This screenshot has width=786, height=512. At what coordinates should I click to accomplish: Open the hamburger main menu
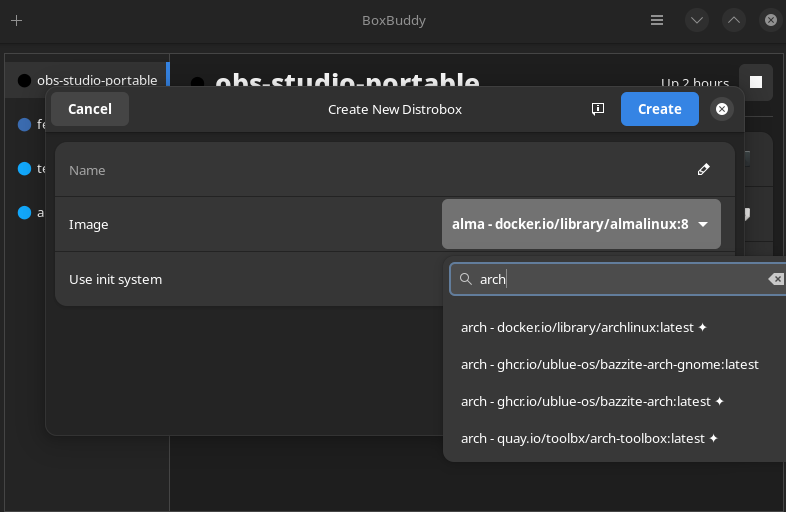click(657, 20)
